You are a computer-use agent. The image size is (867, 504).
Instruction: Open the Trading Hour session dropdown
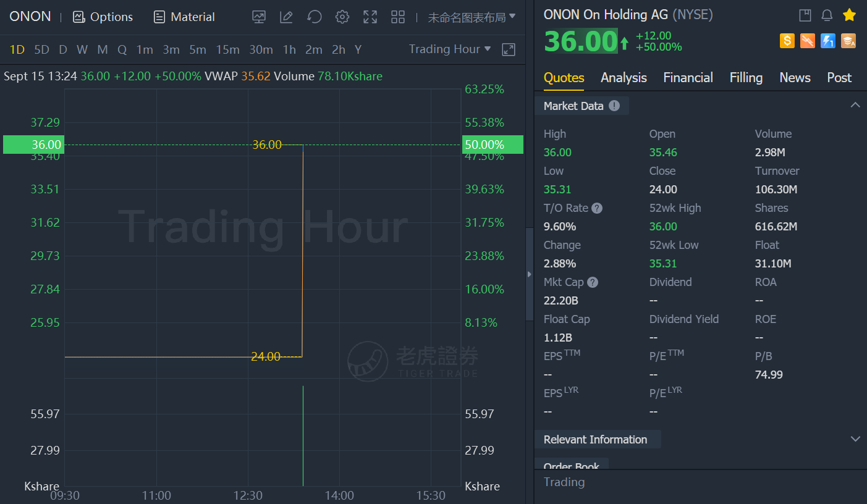point(450,49)
